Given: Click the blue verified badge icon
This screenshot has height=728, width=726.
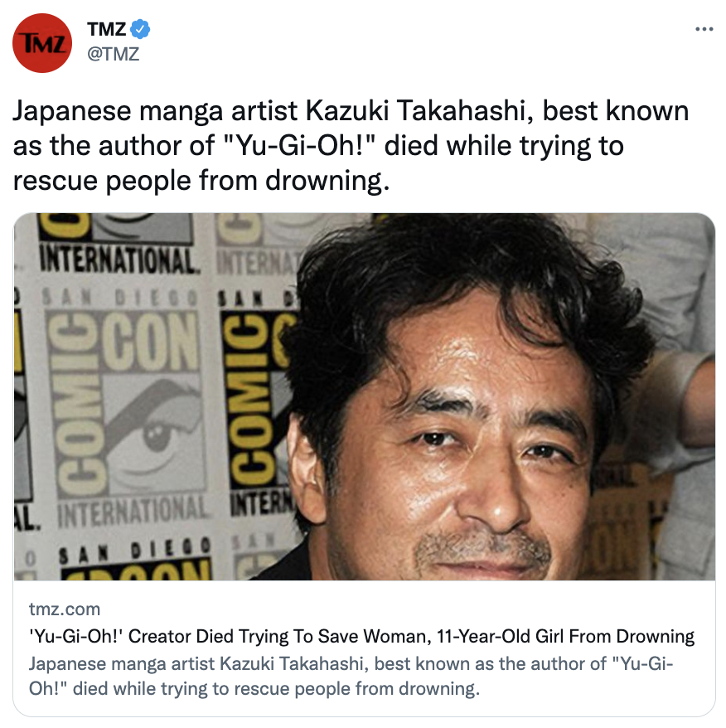Looking at the screenshot, I should [x=140, y=29].
